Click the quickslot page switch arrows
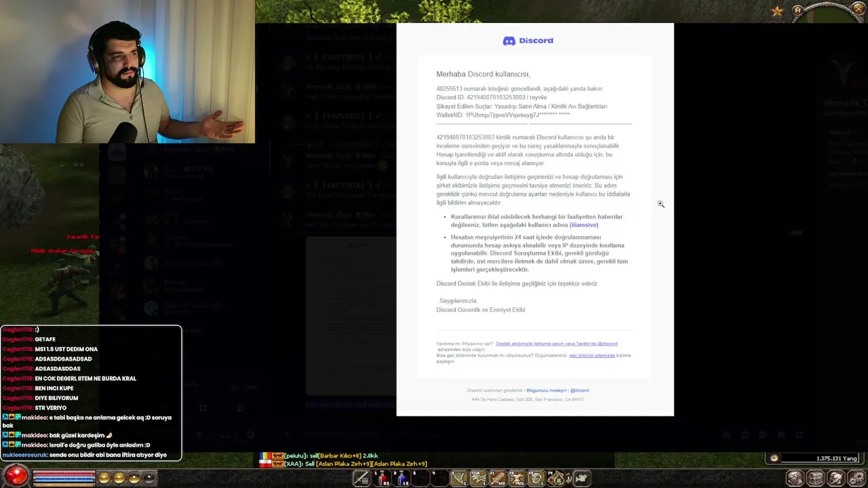The image size is (868, 488). point(569,478)
